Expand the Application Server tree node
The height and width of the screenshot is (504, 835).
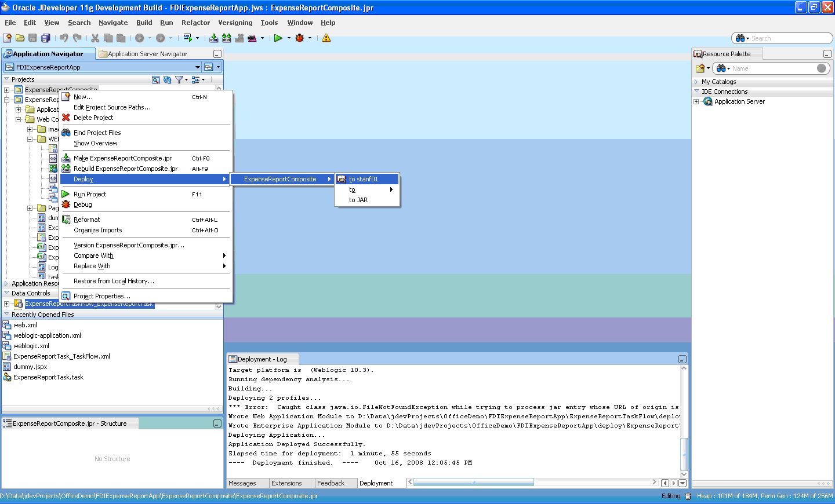(x=696, y=101)
